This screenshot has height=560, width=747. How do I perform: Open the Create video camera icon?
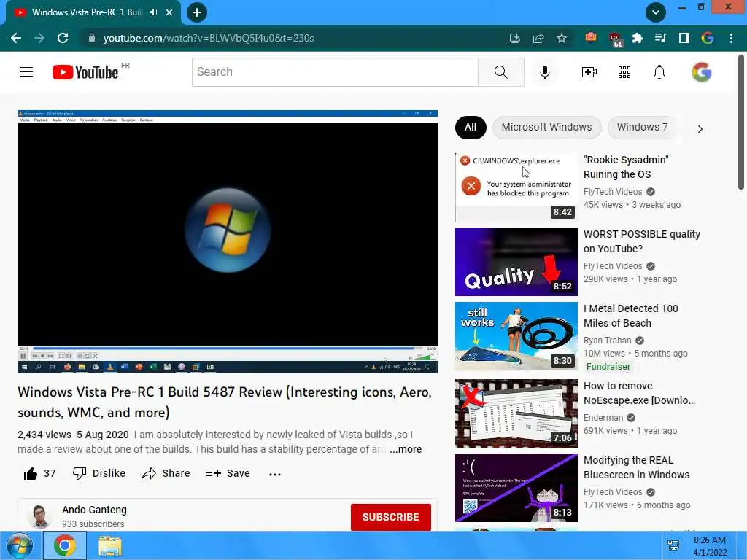[x=589, y=72]
